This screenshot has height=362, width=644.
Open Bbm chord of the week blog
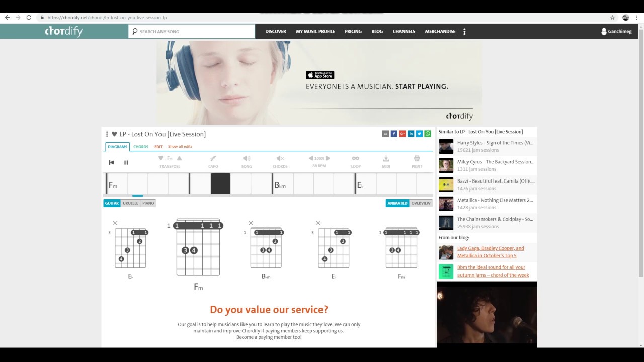(493, 271)
